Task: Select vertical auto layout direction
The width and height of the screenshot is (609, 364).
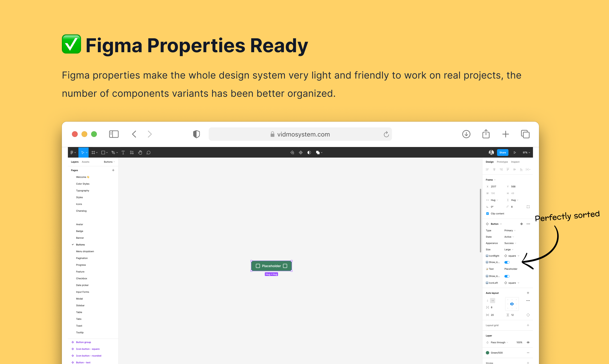Action: click(487, 301)
